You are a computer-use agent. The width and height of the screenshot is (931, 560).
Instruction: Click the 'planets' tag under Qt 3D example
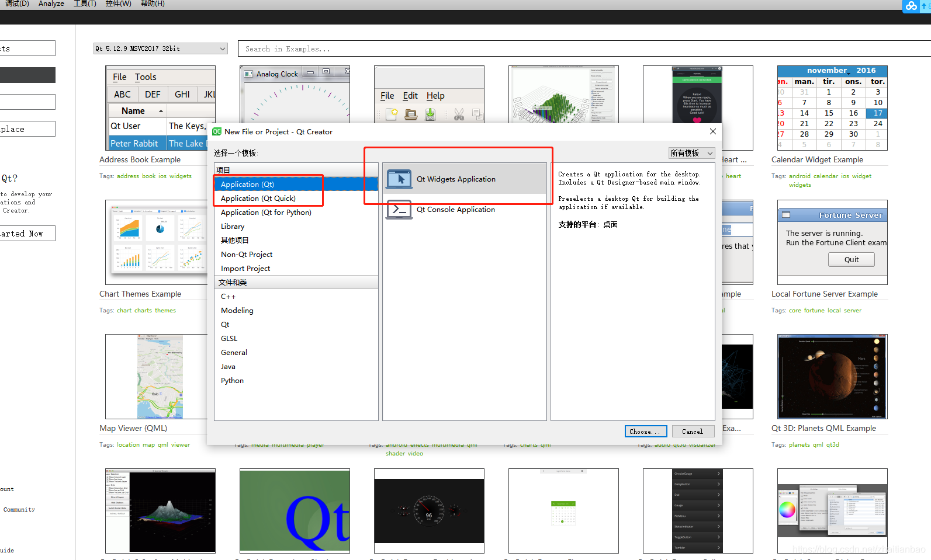click(799, 445)
